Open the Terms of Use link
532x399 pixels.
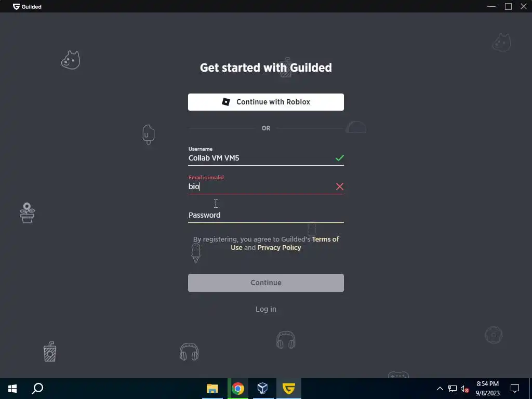285,243
